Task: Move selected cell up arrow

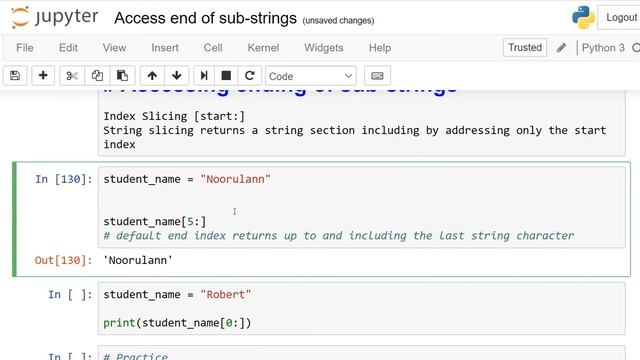Action: click(152, 76)
